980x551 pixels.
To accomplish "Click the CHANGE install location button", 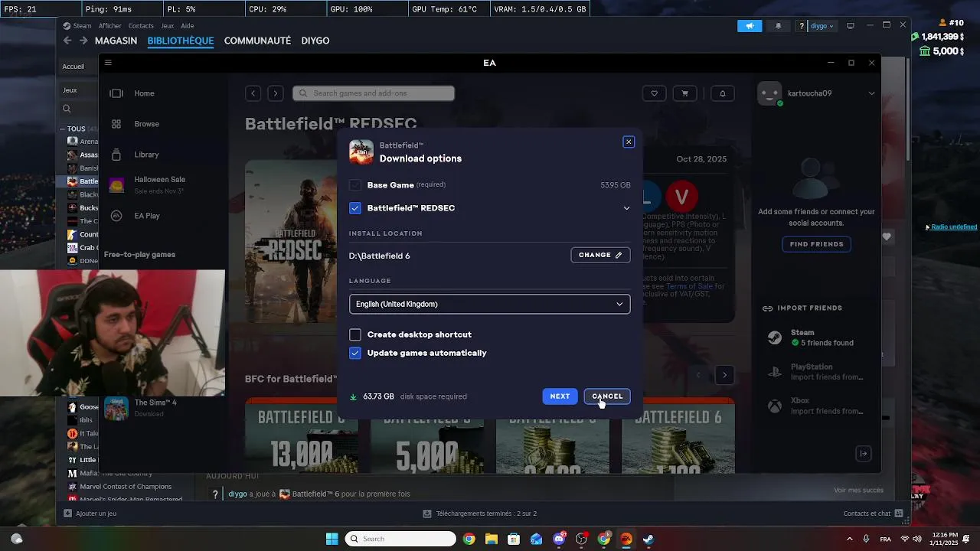I will 600,255.
